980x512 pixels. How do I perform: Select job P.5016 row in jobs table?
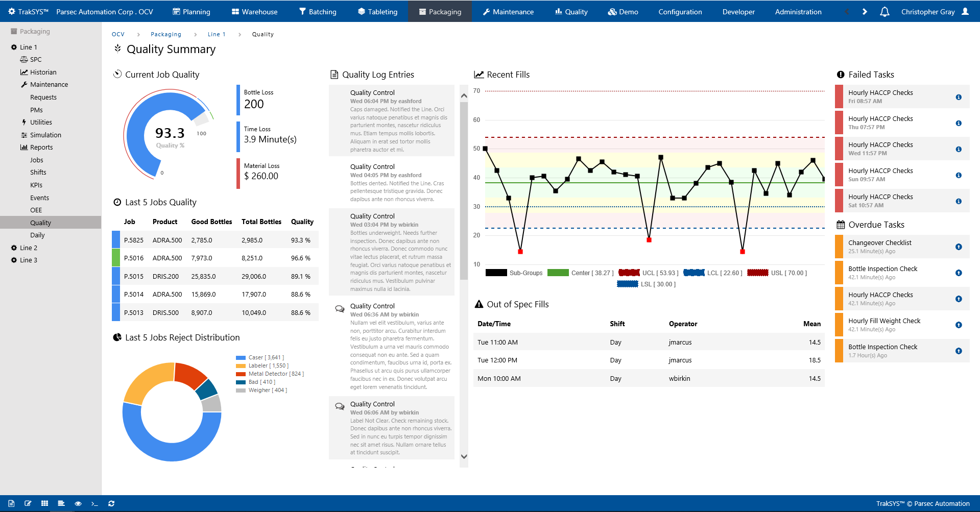(x=214, y=258)
